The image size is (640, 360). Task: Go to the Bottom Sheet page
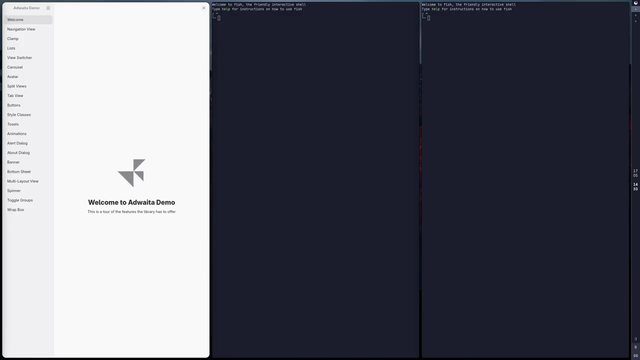[29, 171]
